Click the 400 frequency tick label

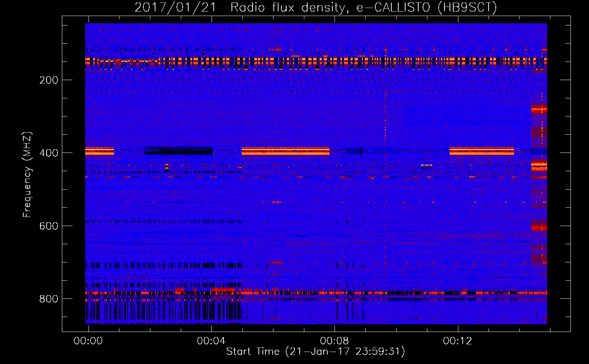pyautogui.click(x=49, y=153)
